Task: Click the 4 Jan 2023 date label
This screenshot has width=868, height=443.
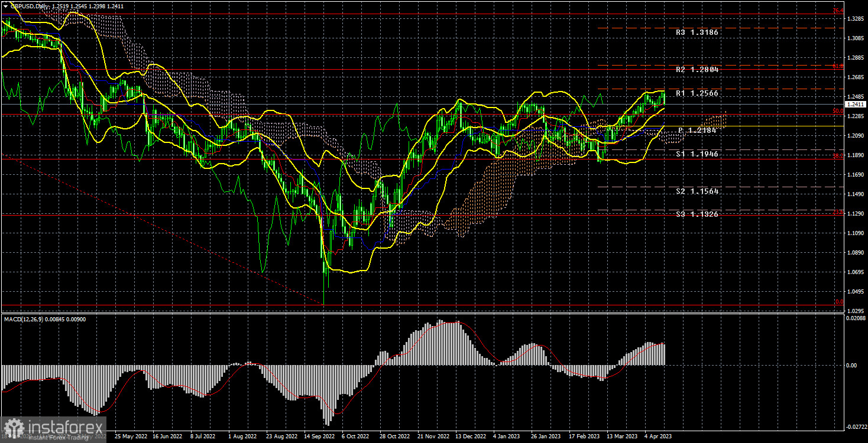Action: 508,437
